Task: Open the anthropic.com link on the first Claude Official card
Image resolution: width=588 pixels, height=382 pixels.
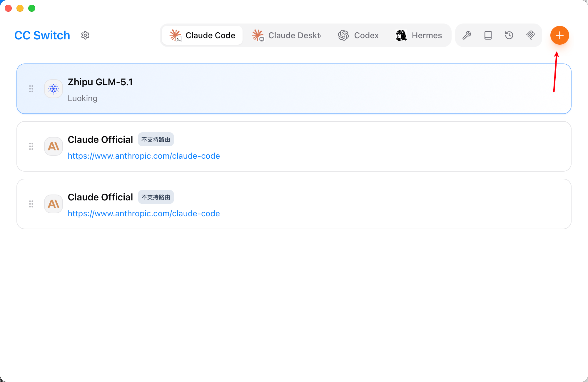Action: 144,156
